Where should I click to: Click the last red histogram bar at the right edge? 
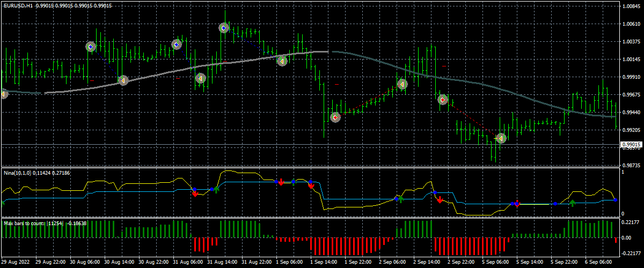coord(616,240)
